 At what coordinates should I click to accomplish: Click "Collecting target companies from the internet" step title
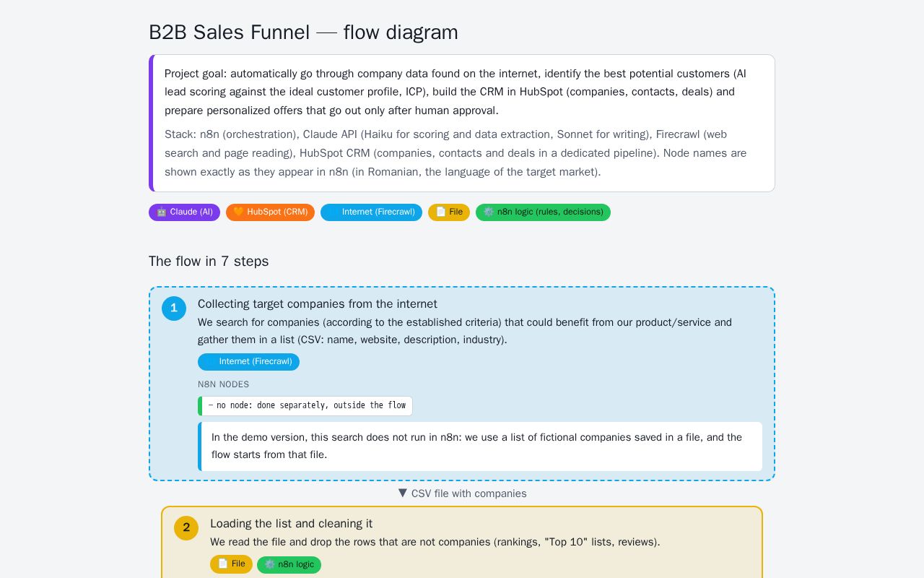coord(318,304)
